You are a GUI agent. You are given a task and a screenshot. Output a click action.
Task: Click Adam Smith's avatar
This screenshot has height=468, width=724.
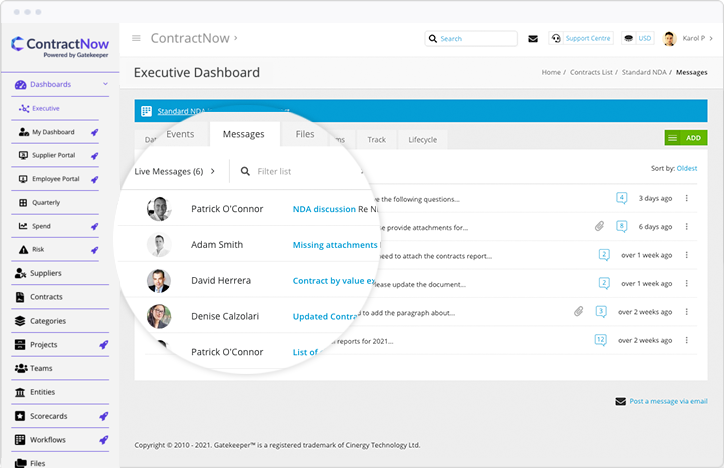coord(159,245)
